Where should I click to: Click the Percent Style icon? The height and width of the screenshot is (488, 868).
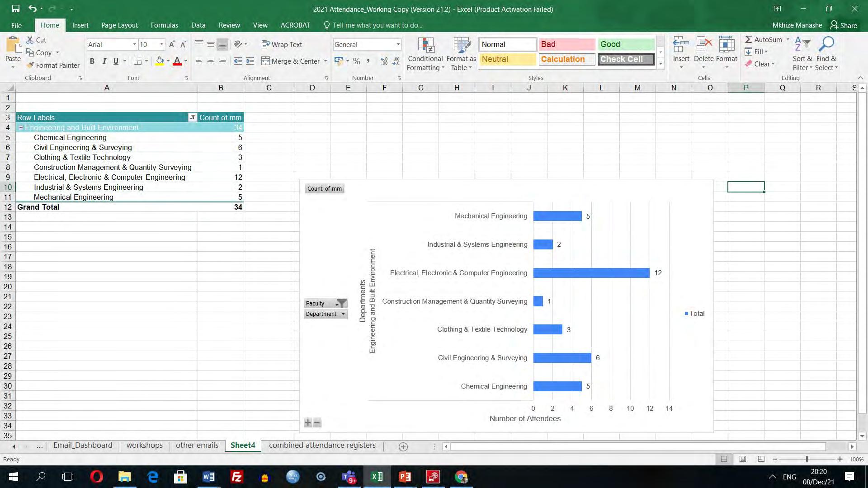pos(357,61)
